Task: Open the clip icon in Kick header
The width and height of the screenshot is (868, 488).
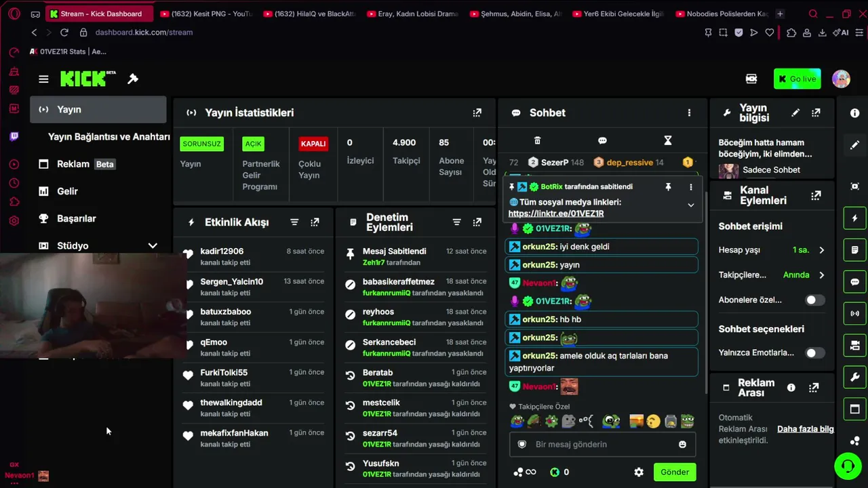Action: click(751, 79)
